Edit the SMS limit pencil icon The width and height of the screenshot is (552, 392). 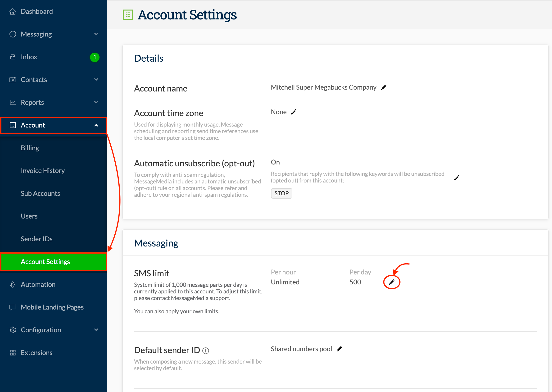(x=392, y=282)
